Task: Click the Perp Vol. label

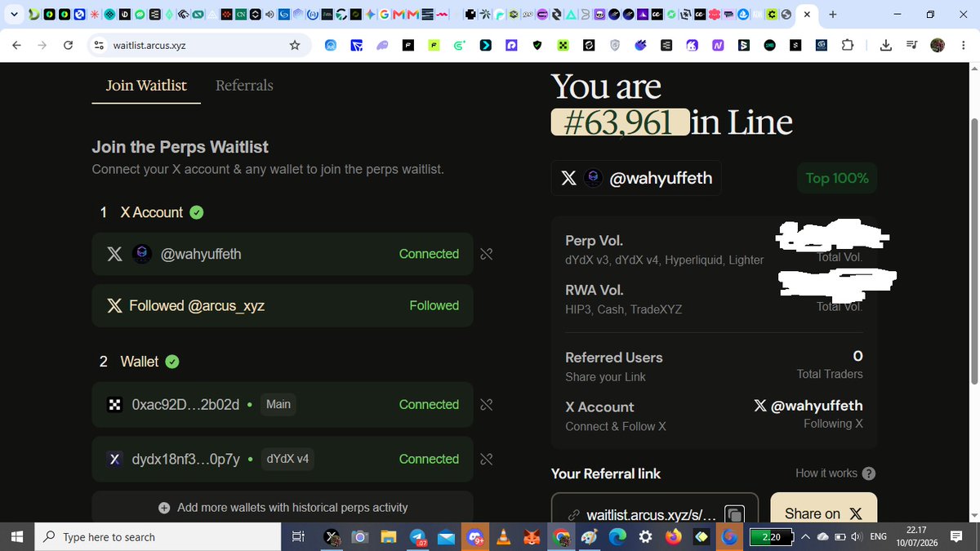Action: [x=594, y=241]
